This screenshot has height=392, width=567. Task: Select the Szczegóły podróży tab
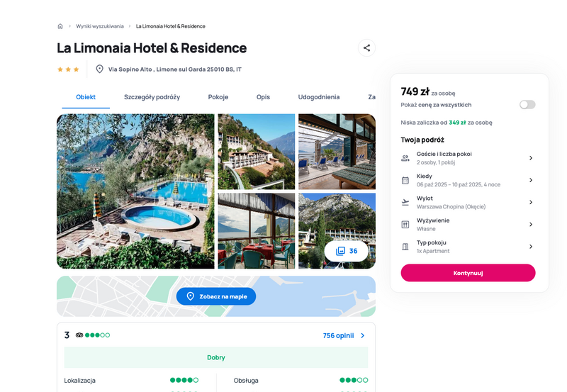pos(152,97)
